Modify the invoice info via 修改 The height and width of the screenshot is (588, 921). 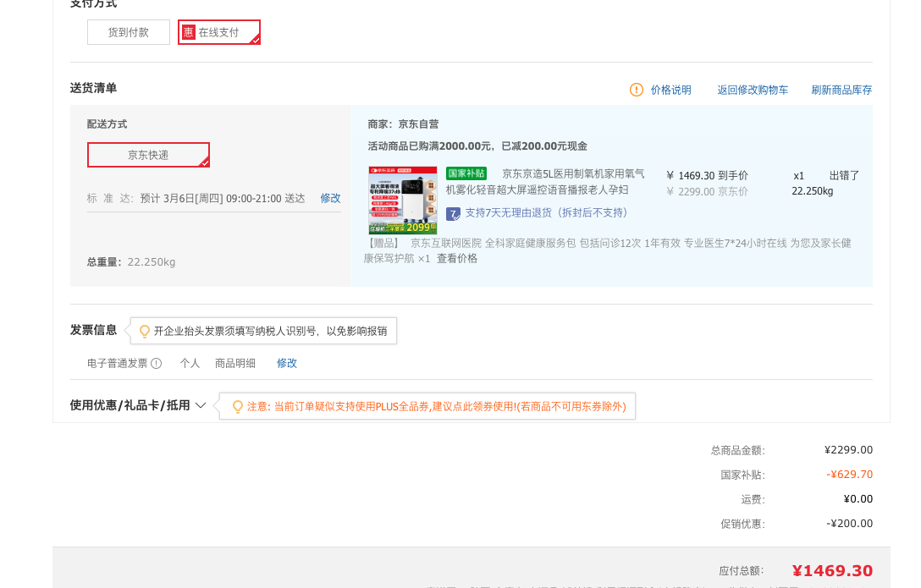pos(287,363)
